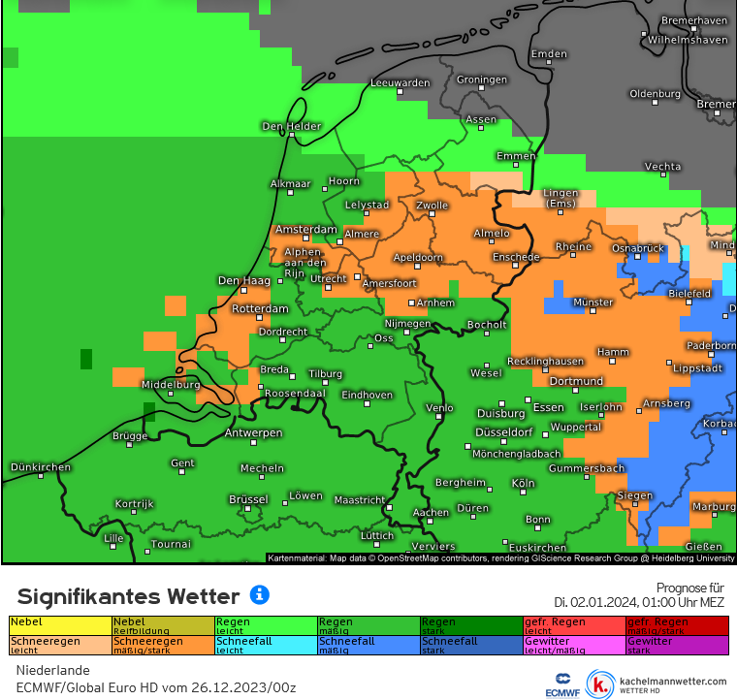Screen dimensions: 737x700
Task: Click the Signifikantes Wetter heading
Action: click(x=128, y=596)
